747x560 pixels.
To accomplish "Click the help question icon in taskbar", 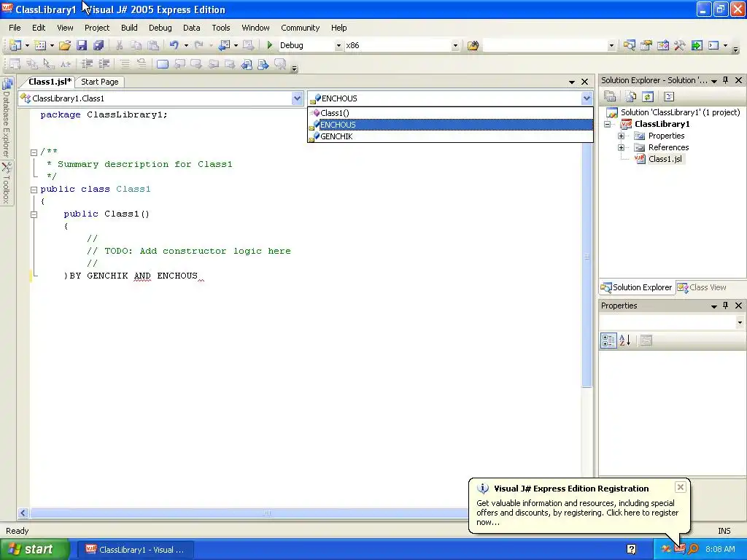I will tap(631, 550).
